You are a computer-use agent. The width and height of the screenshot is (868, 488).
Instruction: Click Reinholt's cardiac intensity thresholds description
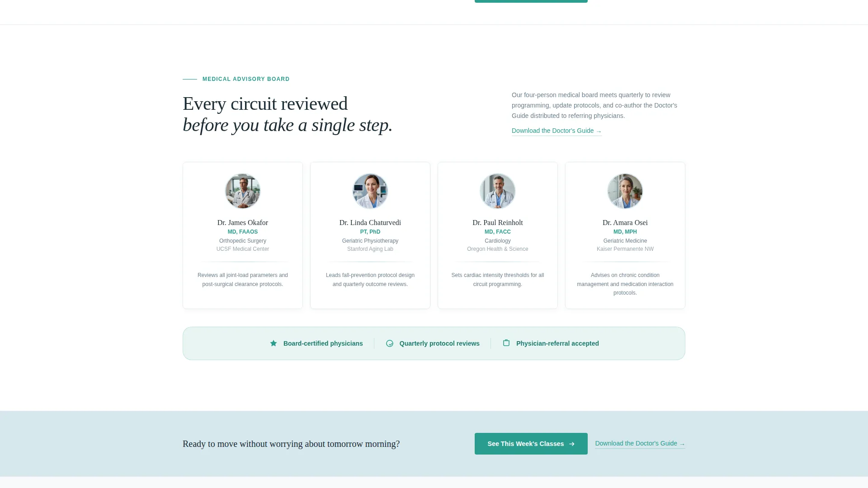tap(498, 280)
